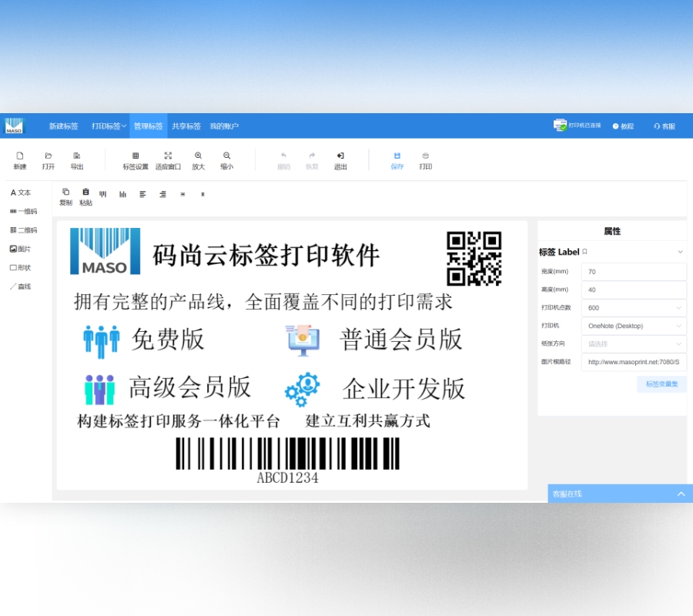Viewport: 693px width, 616px height.
Task: Open a saved label via 打开 icon
Action: [x=49, y=159]
